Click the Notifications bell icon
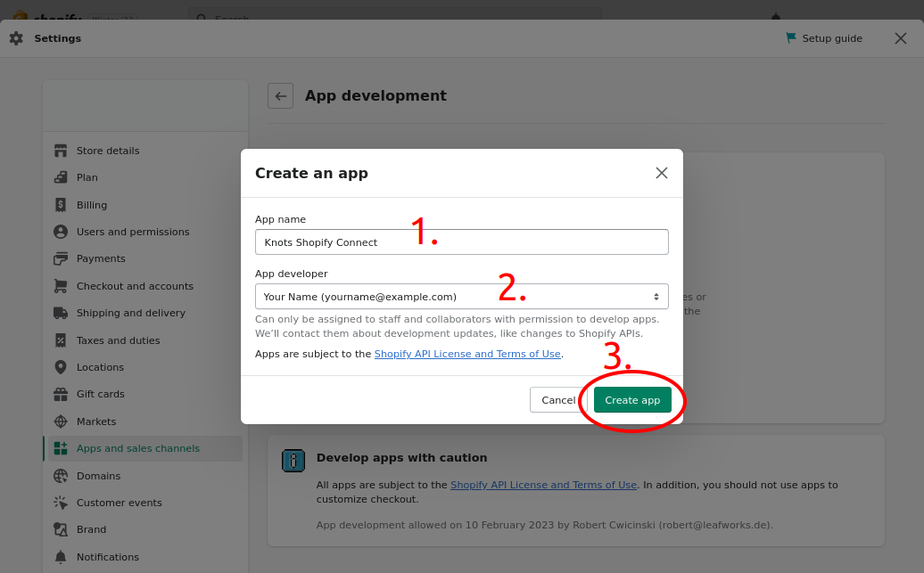The width and height of the screenshot is (924, 573). [61, 556]
